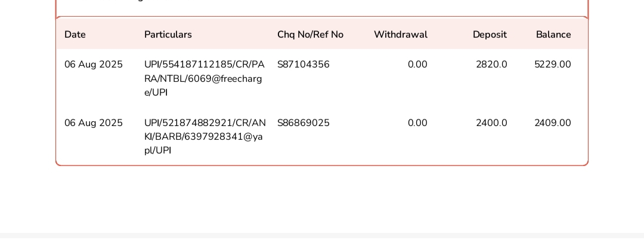
Task: Click the gray strip at the page bottom
Action: [322, 236]
